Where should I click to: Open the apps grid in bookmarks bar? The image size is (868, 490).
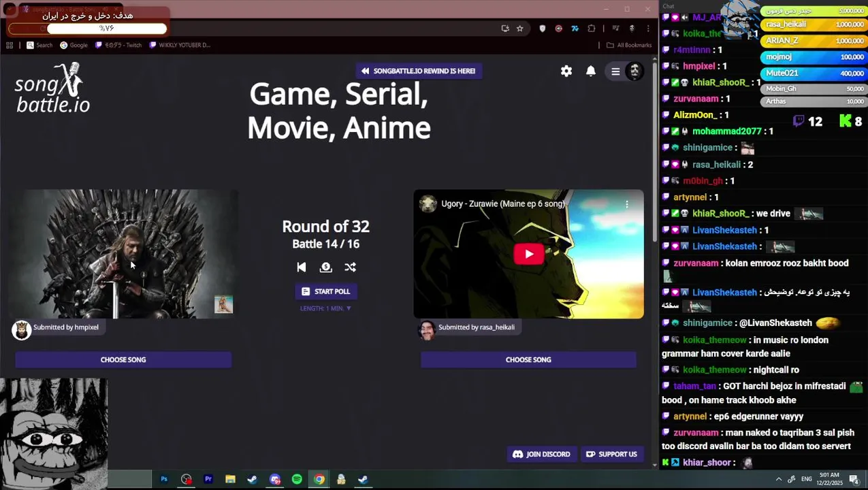(x=10, y=45)
